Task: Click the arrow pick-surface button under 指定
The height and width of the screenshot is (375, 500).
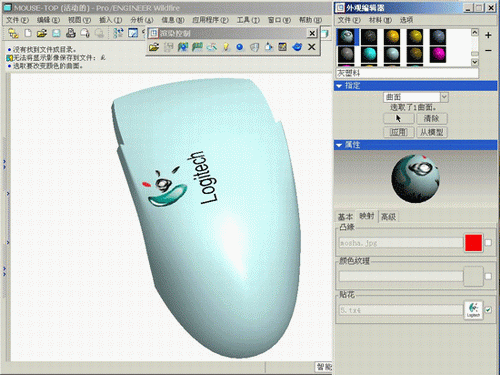Action: (399, 119)
